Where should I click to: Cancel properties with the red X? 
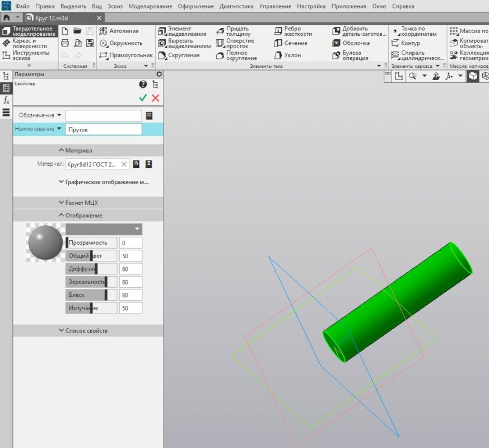coord(156,98)
